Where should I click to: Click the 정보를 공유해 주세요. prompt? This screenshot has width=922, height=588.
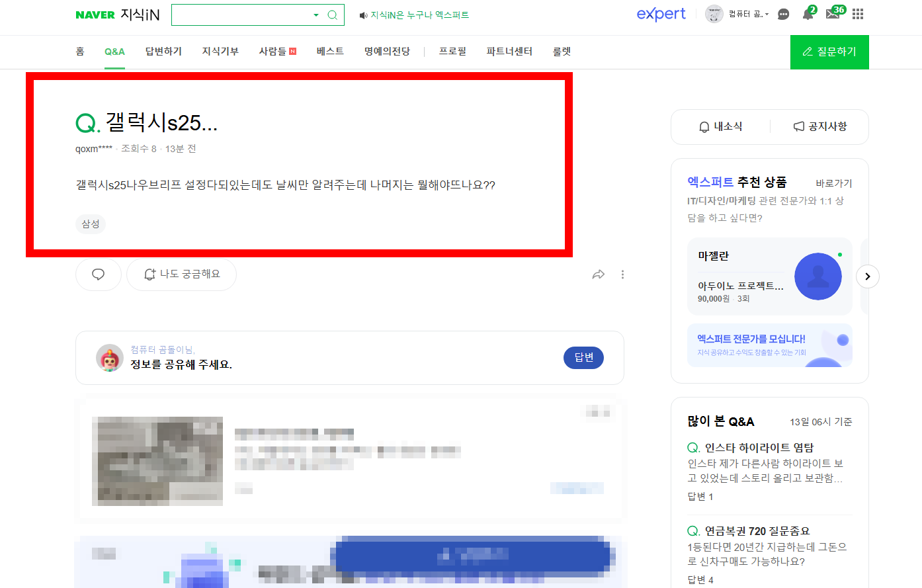click(181, 364)
